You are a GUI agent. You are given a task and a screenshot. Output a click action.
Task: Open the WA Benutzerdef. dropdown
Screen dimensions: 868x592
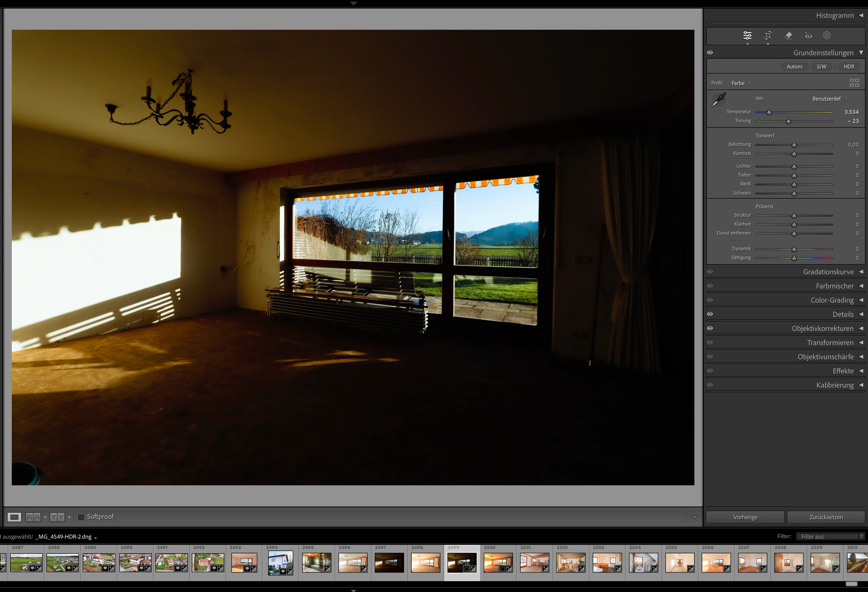click(830, 99)
